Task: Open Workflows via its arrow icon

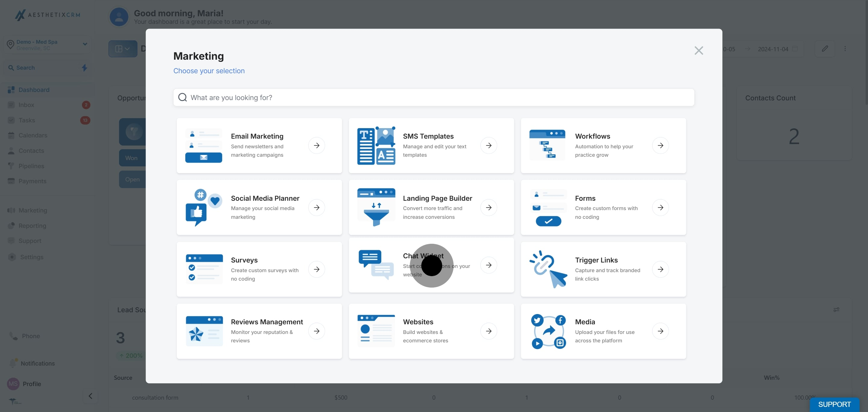Action: [660, 146]
